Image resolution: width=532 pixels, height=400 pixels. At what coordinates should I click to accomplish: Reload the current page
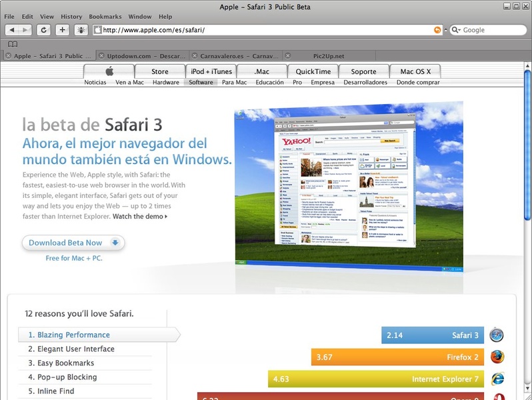tap(44, 30)
